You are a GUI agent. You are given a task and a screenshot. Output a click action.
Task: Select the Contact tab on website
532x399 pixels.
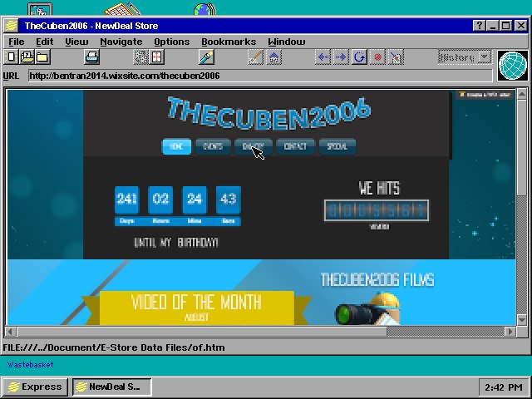coord(294,146)
